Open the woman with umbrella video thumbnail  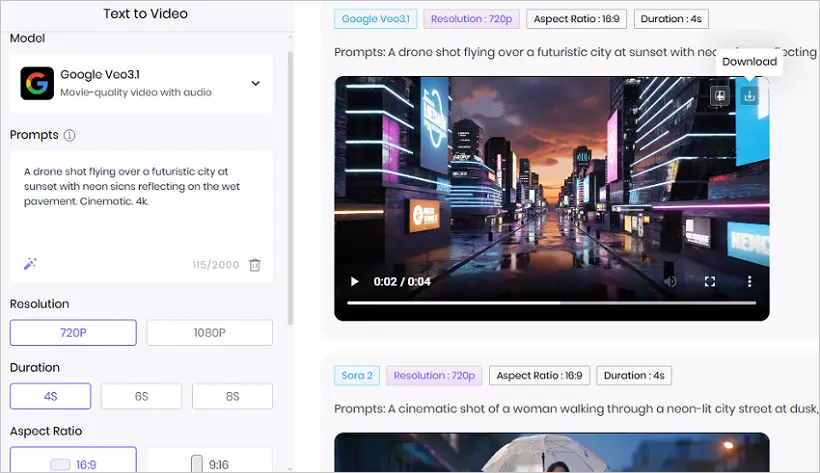point(552,453)
